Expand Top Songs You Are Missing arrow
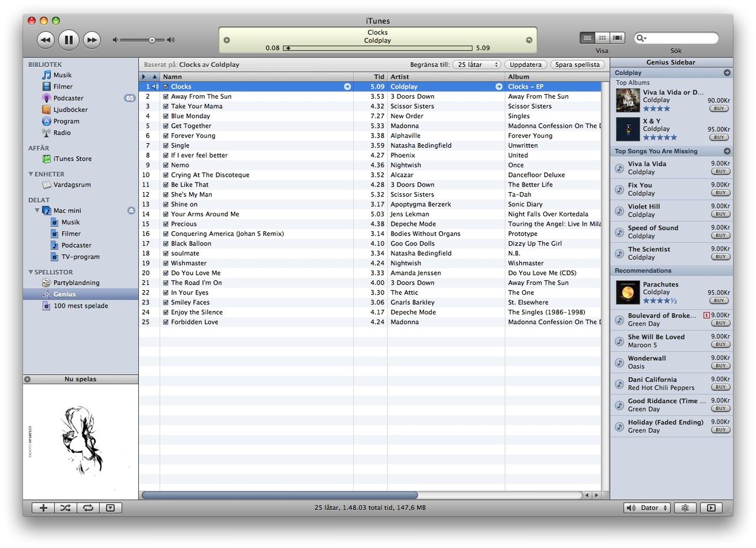Image resolution: width=756 pixels, height=548 pixels. pyautogui.click(x=727, y=151)
